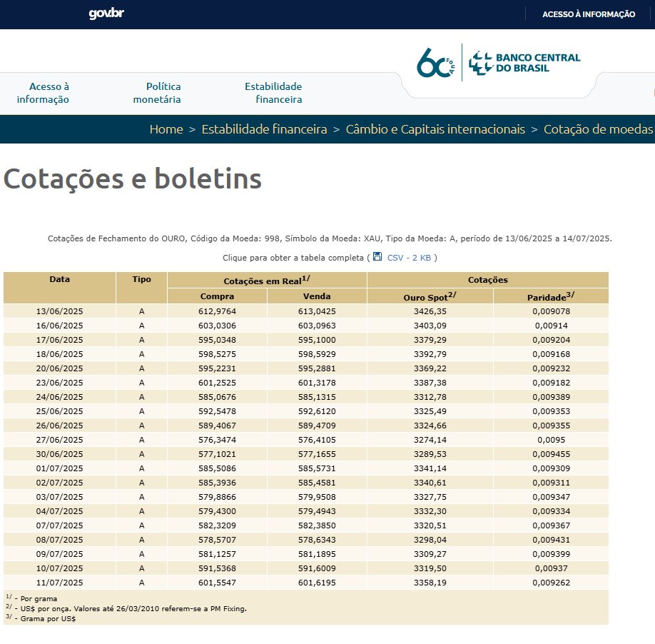Click the Compra column header
The width and height of the screenshot is (655, 644).
tap(217, 296)
